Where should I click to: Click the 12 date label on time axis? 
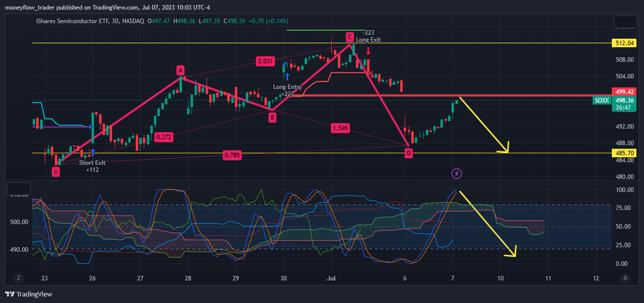tap(596, 278)
